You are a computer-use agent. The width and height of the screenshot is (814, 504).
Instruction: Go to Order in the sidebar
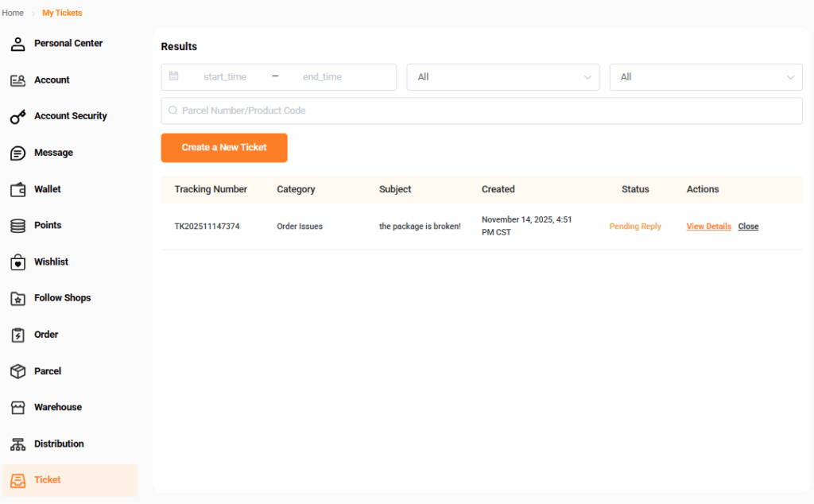[x=46, y=335]
